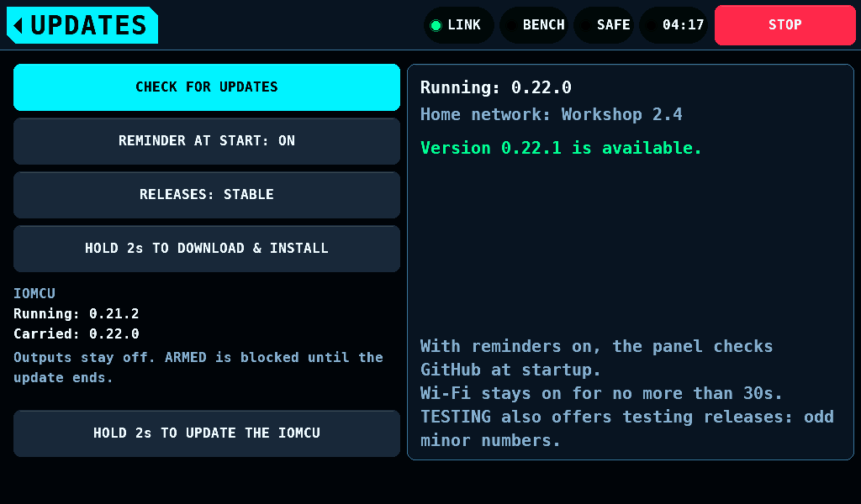The height and width of the screenshot is (504, 861).
Task: Click the 'Outputs stay off' warning text
Action: [x=198, y=367]
